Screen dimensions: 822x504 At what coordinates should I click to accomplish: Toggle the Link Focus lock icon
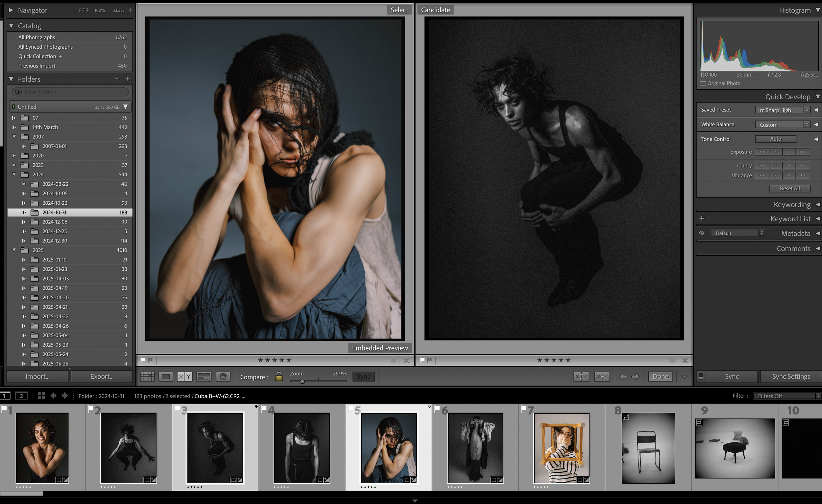coord(279,376)
